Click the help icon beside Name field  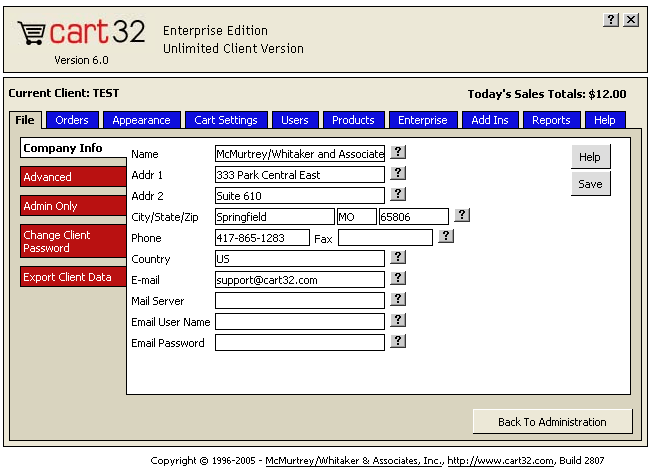click(398, 152)
